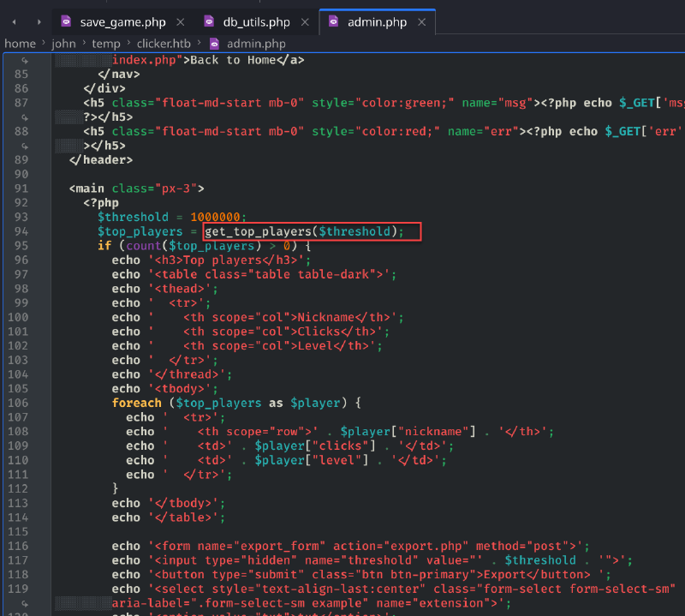
Task: Click line number 94 in the gutter
Action: (x=21, y=231)
